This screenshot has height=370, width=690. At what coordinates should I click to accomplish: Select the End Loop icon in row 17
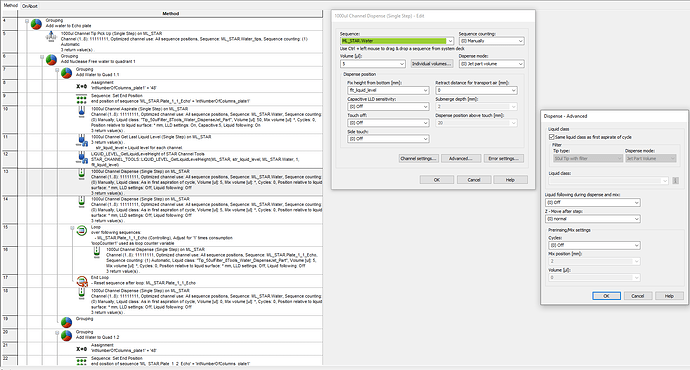pos(82,280)
